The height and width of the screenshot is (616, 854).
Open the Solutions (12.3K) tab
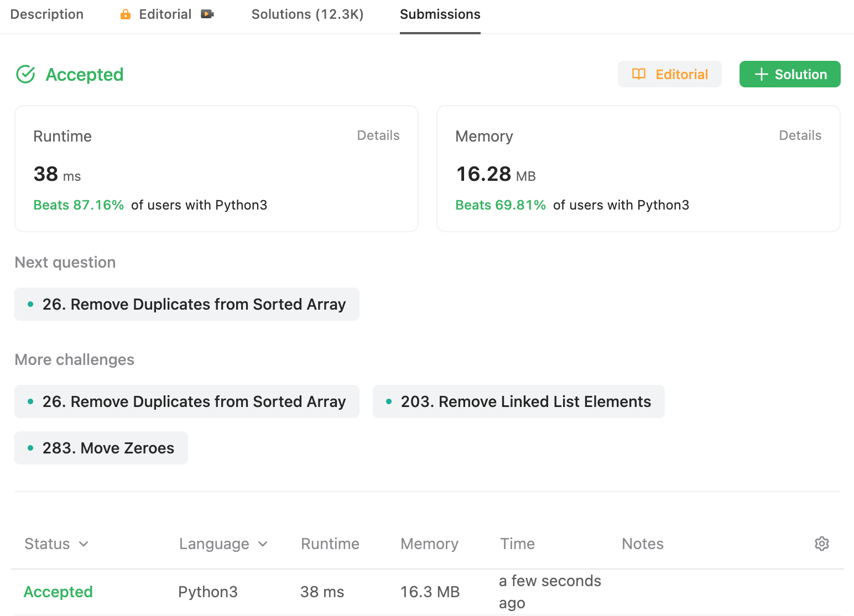(308, 14)
